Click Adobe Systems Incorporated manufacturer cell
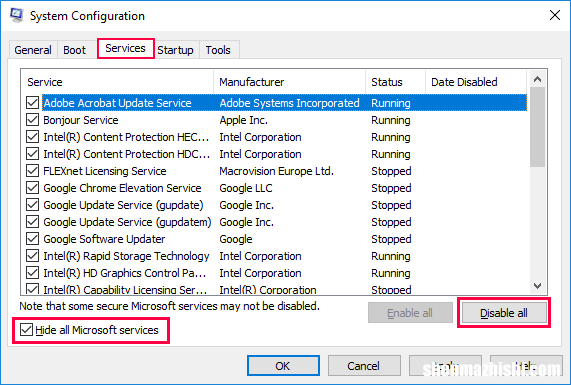This screenshot has width=571, height=385. point(290,103)
